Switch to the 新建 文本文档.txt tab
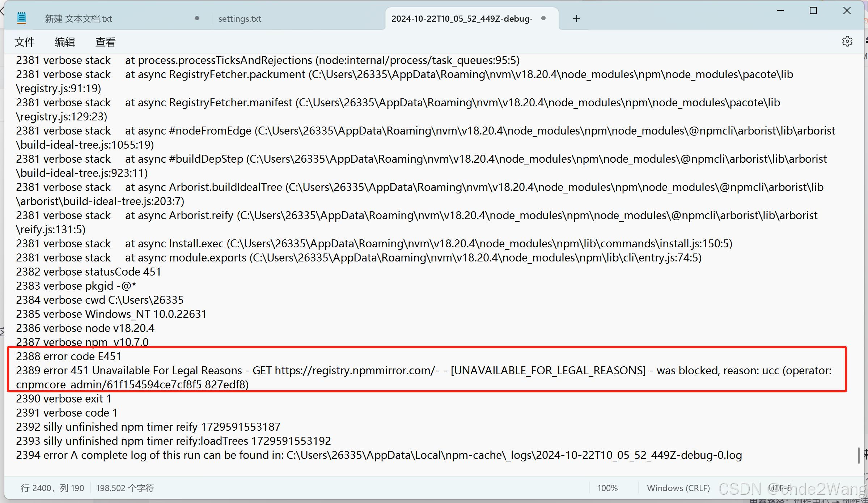Screen dimensions: 868x503 (x=79, y=19)
